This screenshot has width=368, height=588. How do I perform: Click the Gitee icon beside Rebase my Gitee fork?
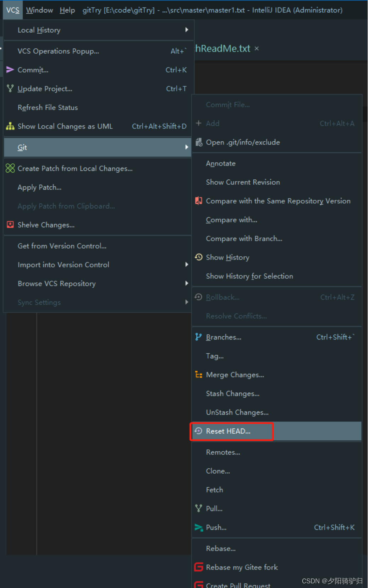[x=199, y=567]
